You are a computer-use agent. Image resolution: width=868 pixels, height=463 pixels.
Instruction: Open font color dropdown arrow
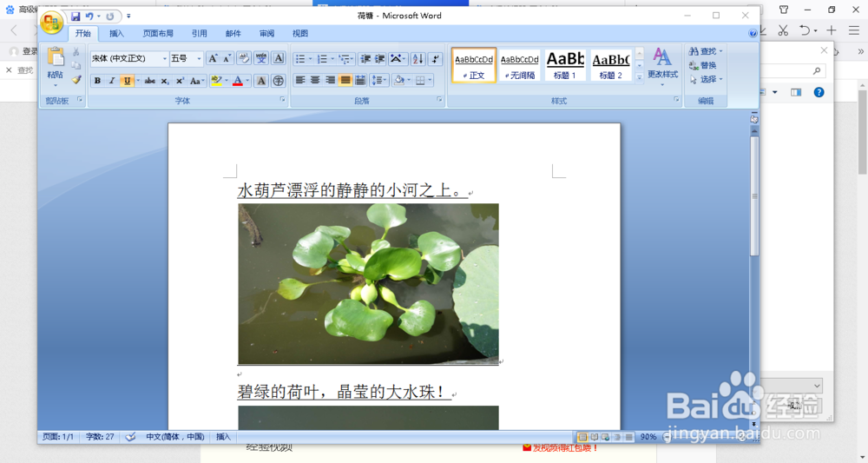247,81
